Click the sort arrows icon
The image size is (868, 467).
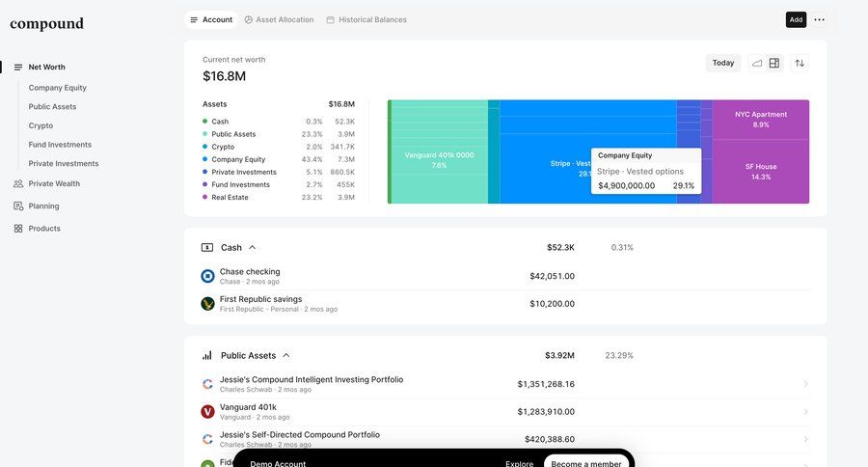[799, 63]
